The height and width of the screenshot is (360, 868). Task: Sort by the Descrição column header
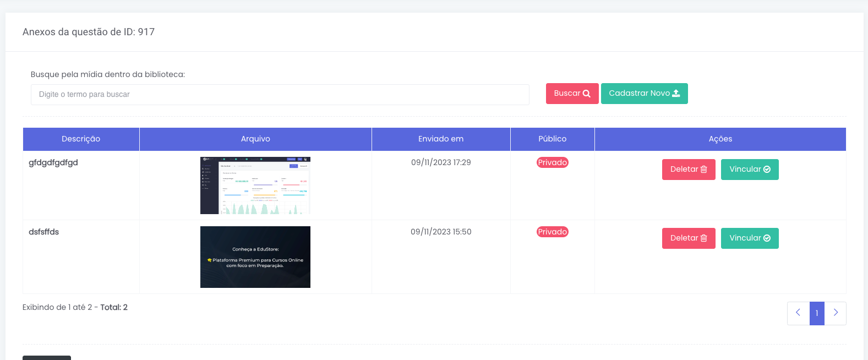[x=81, y=139]
